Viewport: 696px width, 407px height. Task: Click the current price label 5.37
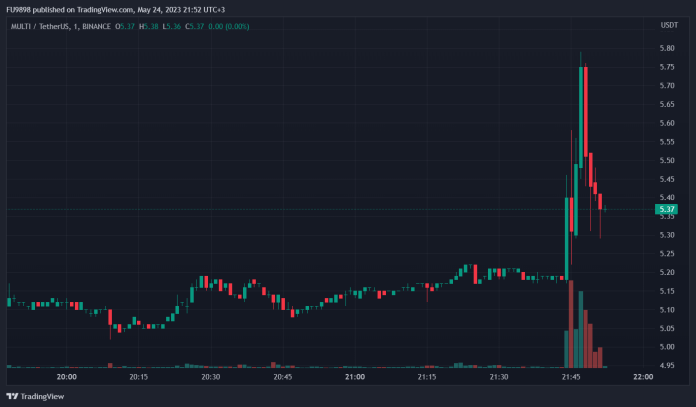coord(667,209)
